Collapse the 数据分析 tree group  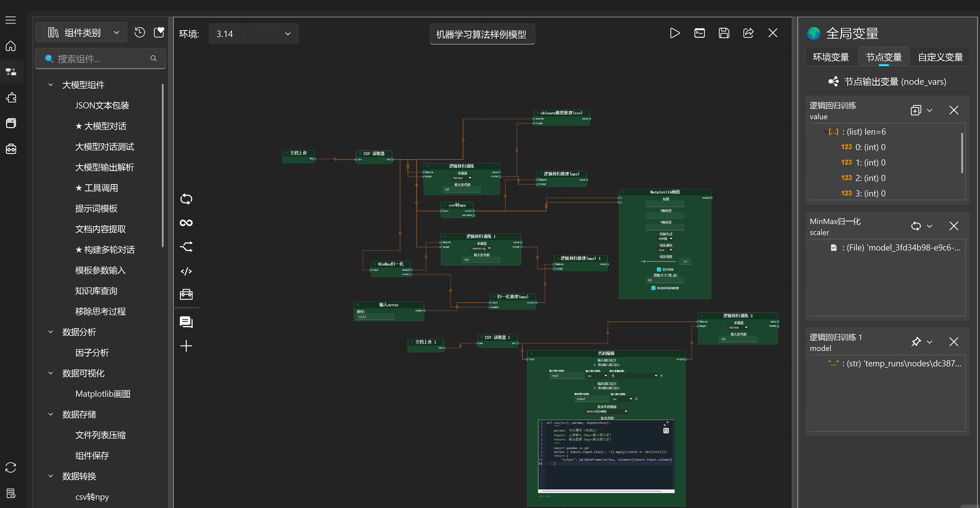(51, 332)
